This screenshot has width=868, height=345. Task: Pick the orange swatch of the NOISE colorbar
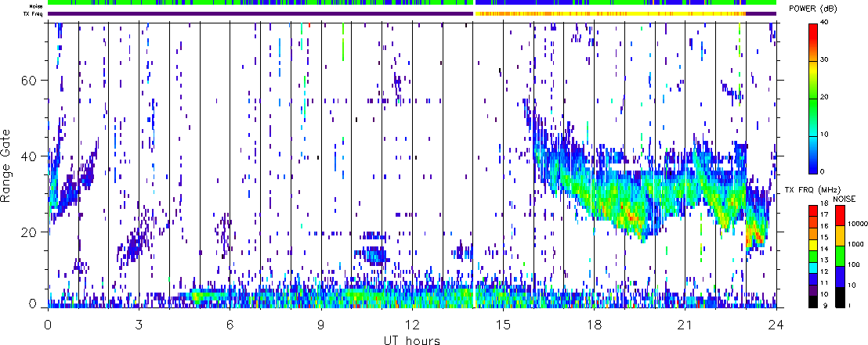(839, 235)
